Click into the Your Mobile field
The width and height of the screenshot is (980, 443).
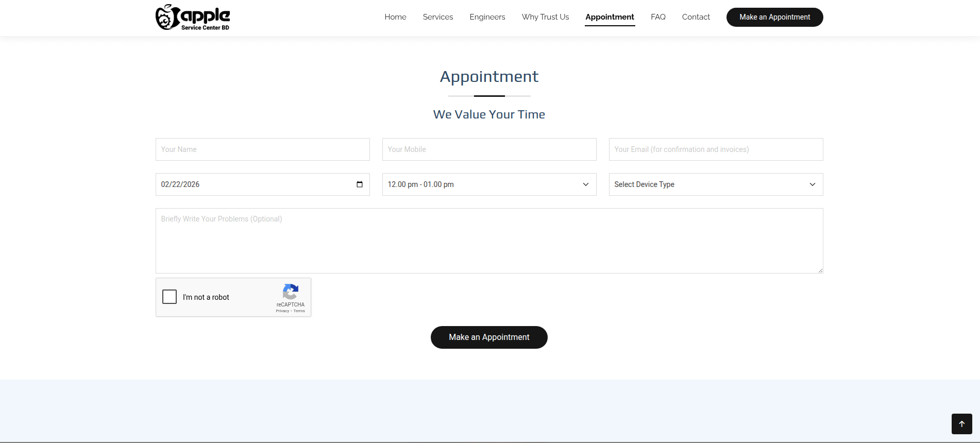pyautogui.click(x=489, y=149)
